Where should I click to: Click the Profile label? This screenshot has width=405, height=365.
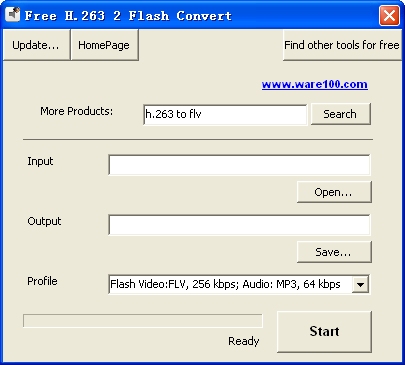[x=42, y=281]
